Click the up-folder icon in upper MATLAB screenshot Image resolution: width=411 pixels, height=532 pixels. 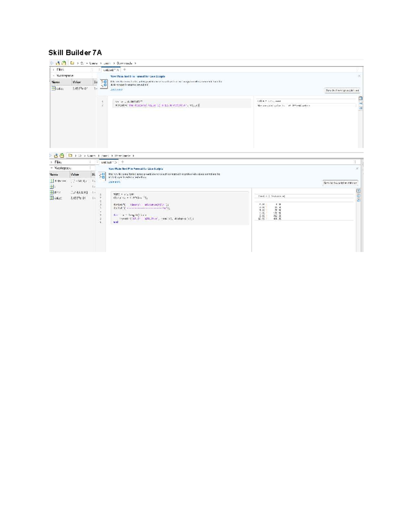[x=58, y=63]
